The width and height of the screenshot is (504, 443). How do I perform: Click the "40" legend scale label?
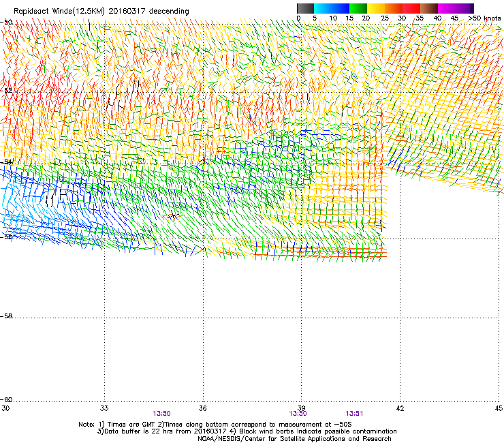pos(437,18)
